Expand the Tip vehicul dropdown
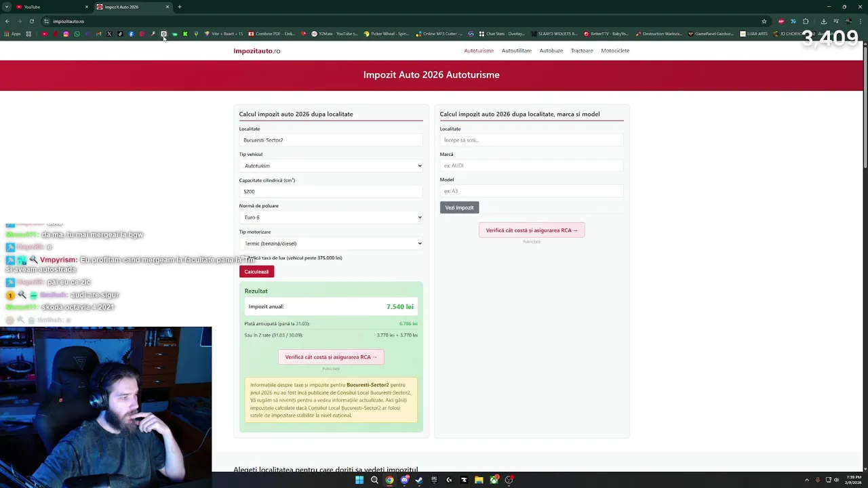 tap(331, 166)
